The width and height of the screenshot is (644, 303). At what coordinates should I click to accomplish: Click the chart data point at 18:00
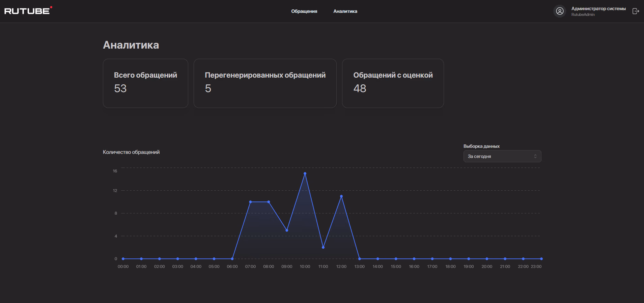point(450,259)
